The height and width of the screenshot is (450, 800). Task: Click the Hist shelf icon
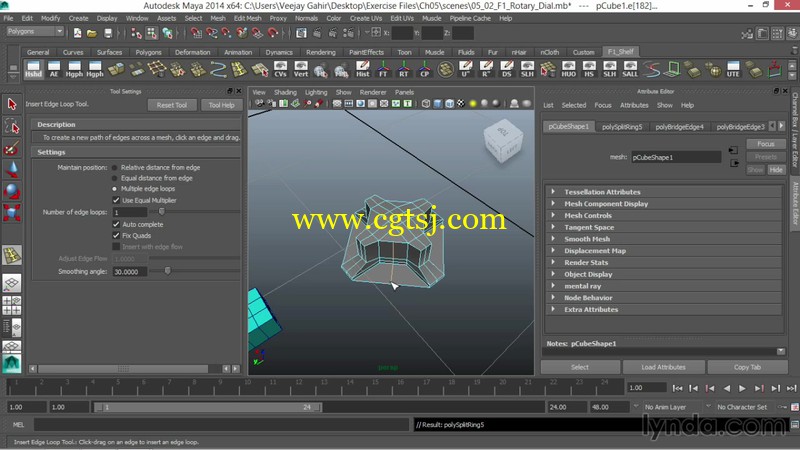click(x=362, y=69)
